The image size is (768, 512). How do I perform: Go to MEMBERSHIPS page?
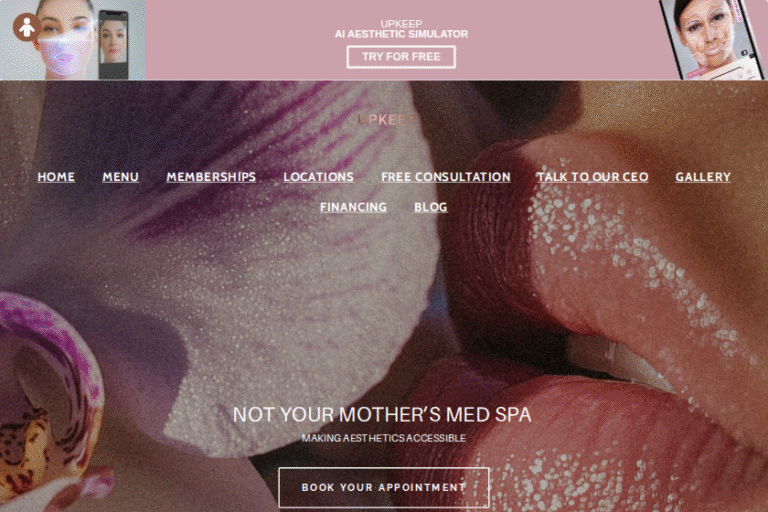tap(211, 177)
